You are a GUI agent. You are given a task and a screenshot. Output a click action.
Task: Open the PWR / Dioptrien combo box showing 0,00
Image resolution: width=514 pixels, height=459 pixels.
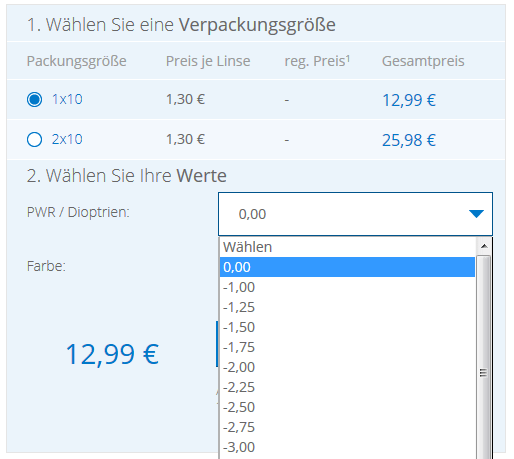click(355, 214)
